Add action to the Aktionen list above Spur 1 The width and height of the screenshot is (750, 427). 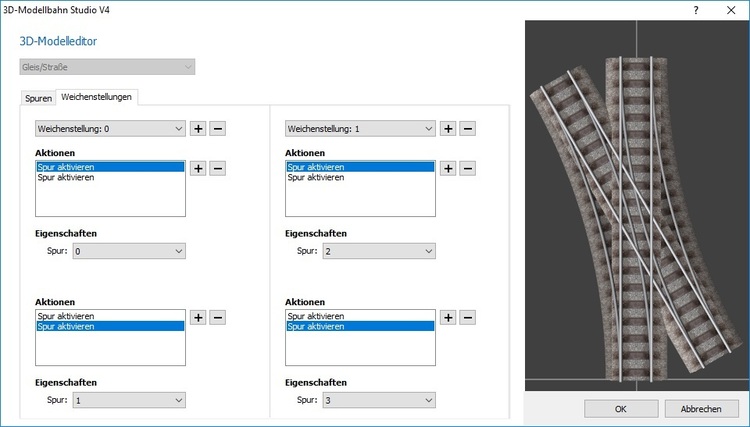(198, 318)
